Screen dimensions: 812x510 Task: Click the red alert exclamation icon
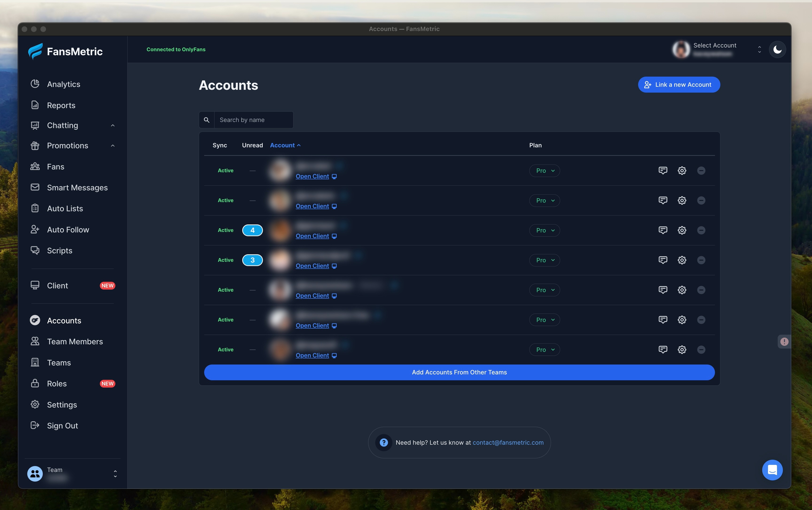[784, 342]
